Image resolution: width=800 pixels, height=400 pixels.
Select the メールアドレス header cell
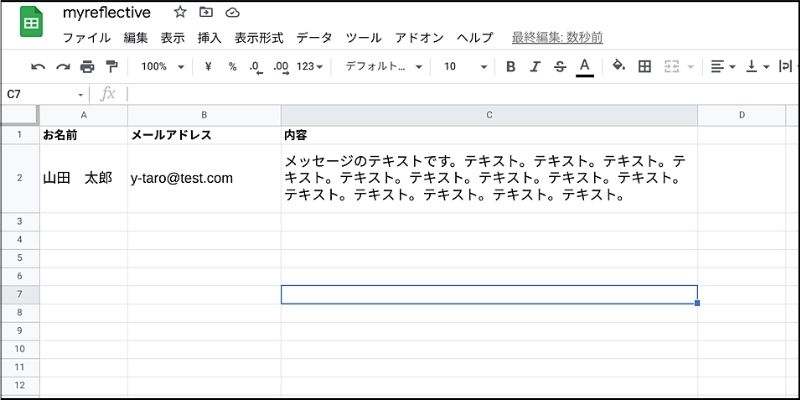click(x=204, y=135)
